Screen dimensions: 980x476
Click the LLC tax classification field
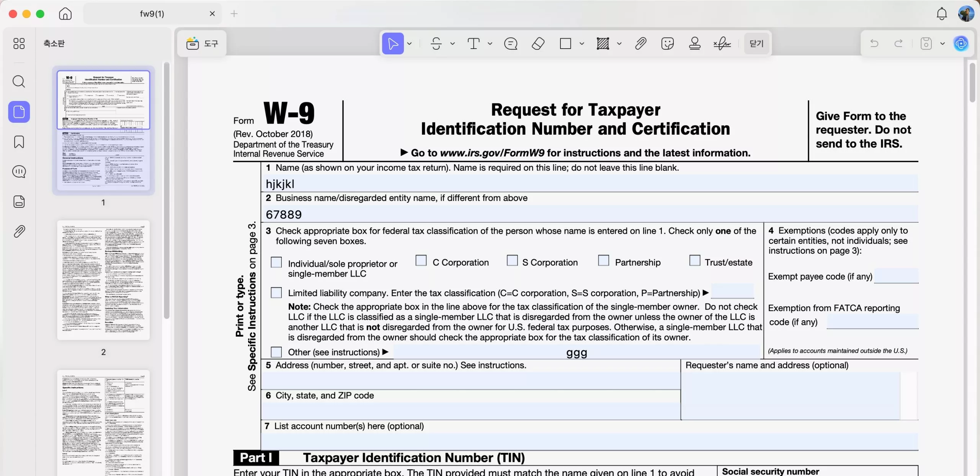coord(732,291)
